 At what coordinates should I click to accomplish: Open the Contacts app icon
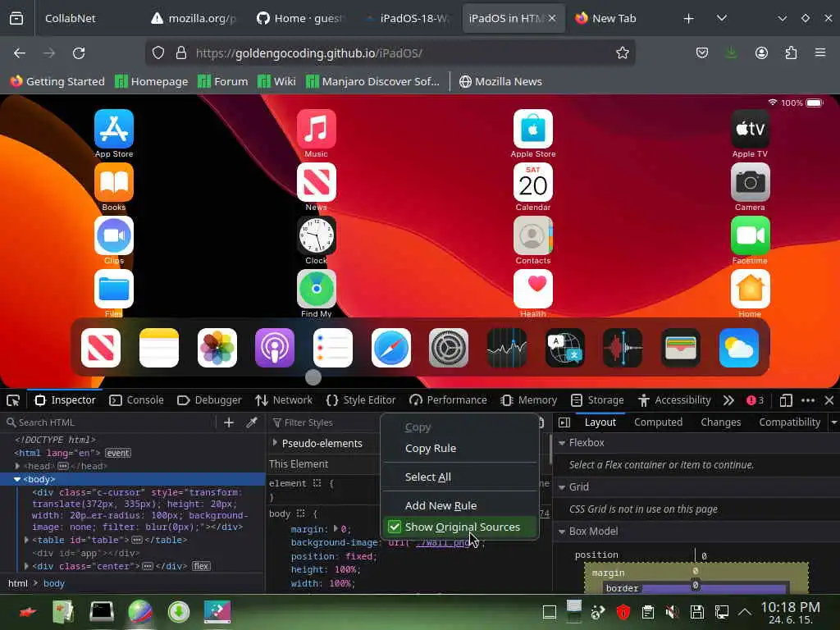pyautogui.click(x=532, y=235)
